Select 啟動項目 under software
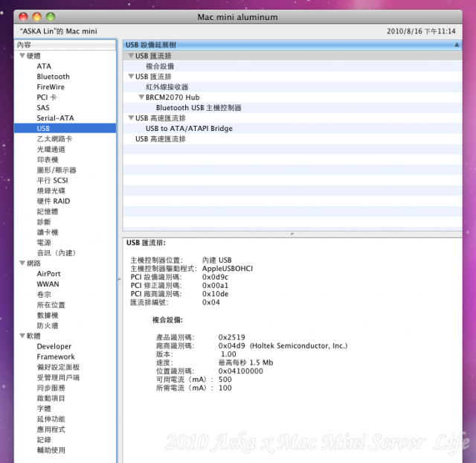Screen dimensions: 476x463 click(51, 398)
